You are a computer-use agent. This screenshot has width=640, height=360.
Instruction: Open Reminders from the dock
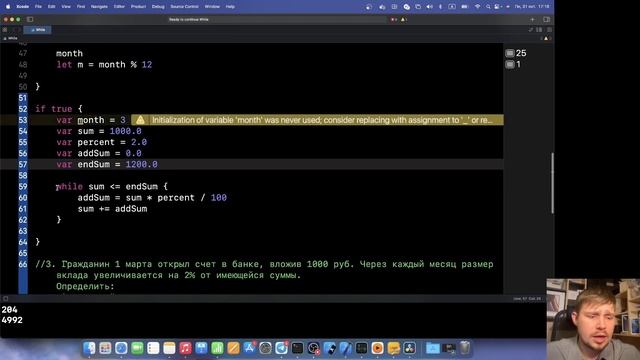(153, 348)
